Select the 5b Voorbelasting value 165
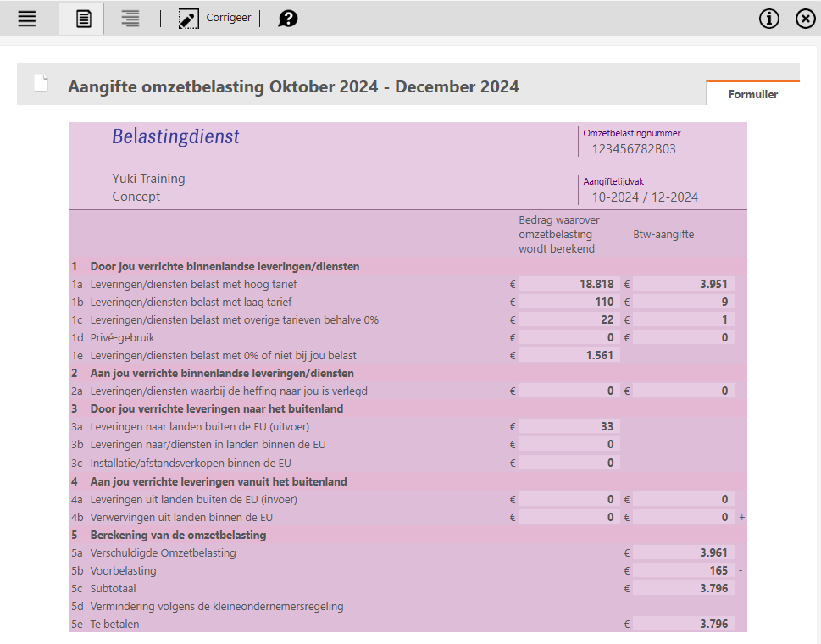Image resolution: width=821 pixels, height=644 pixels. click(684, 570)
